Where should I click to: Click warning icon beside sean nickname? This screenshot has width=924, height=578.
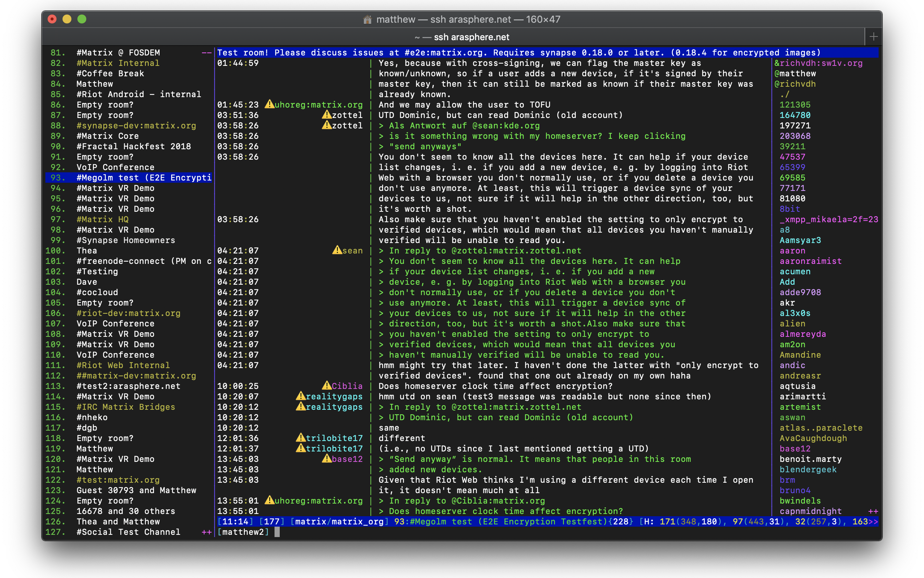337,250
